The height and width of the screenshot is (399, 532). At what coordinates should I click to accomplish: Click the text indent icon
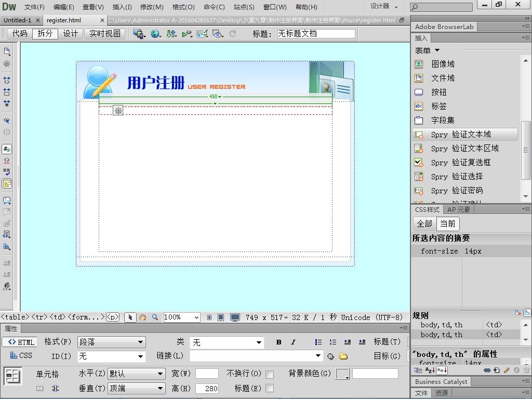362,342
